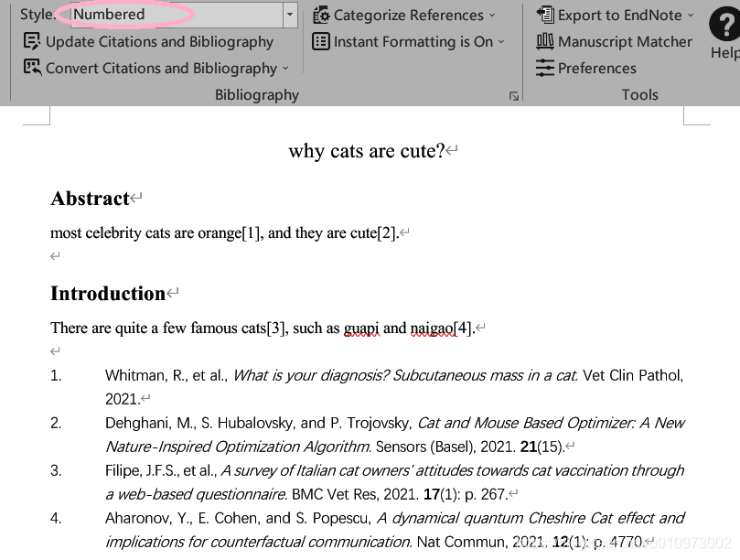Click the misspelled word 'naigao'
The image size is (740, 560).
point(432,328)
